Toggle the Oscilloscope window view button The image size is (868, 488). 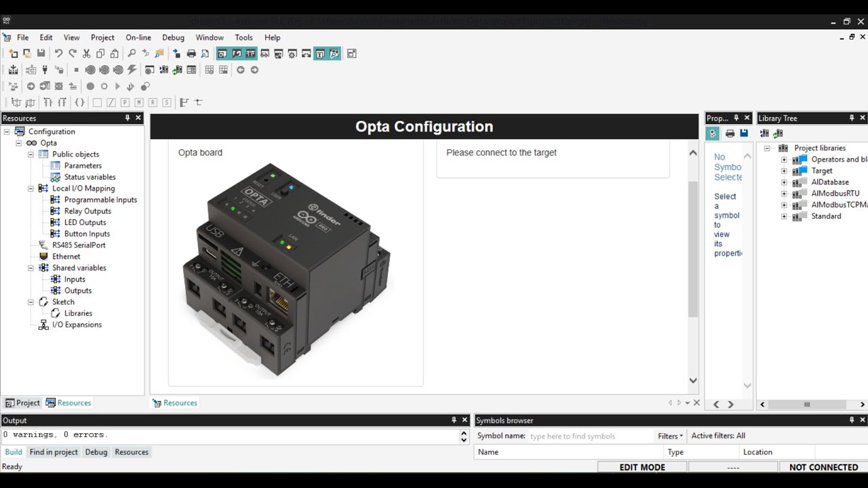point(279,54)
